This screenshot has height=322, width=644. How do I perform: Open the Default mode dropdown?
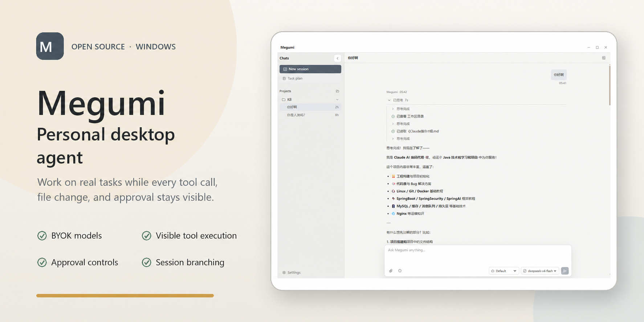tap(504, 271)
